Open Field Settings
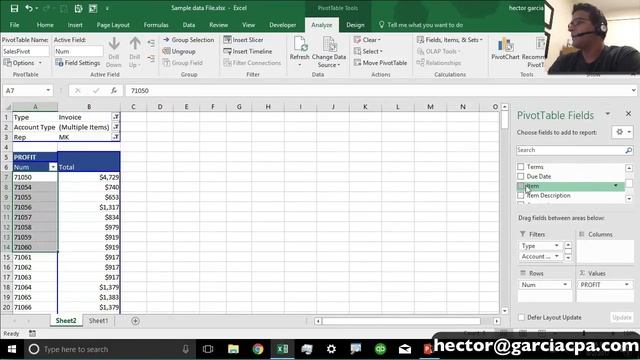640x360 pixels. 78,63
